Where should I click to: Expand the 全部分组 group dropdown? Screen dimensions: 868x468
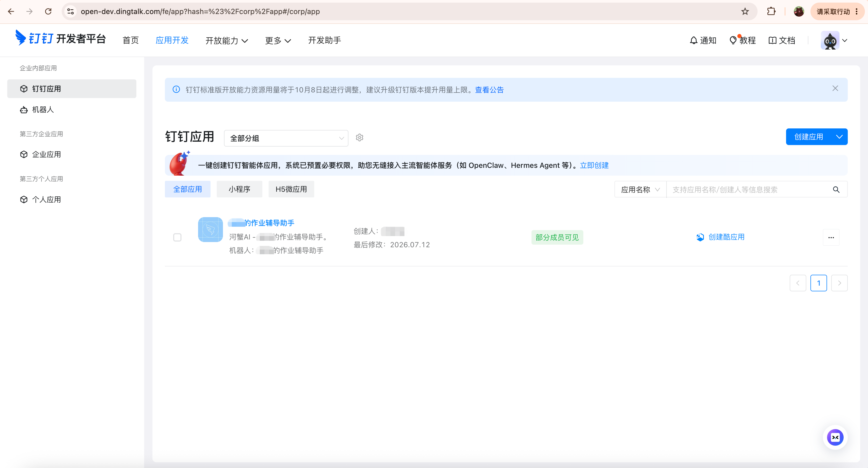tap(286, 138)
